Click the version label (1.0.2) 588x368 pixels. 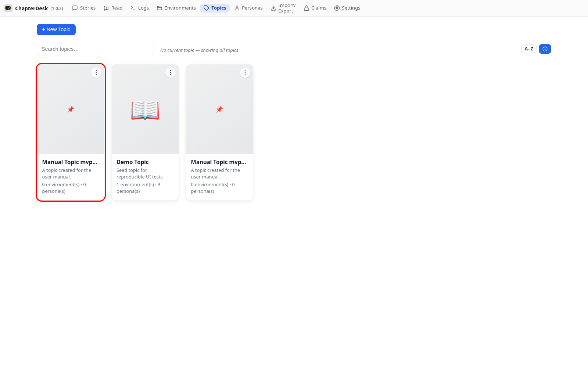coord(57,8)
